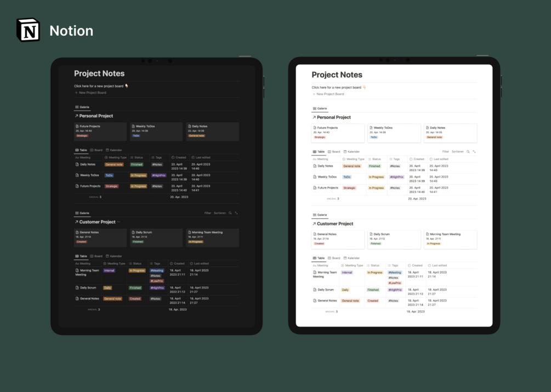Viewport: 551px width, 392px height.
Task: Open Status column header, Customer table, light tablet
Action: (373, 265)
